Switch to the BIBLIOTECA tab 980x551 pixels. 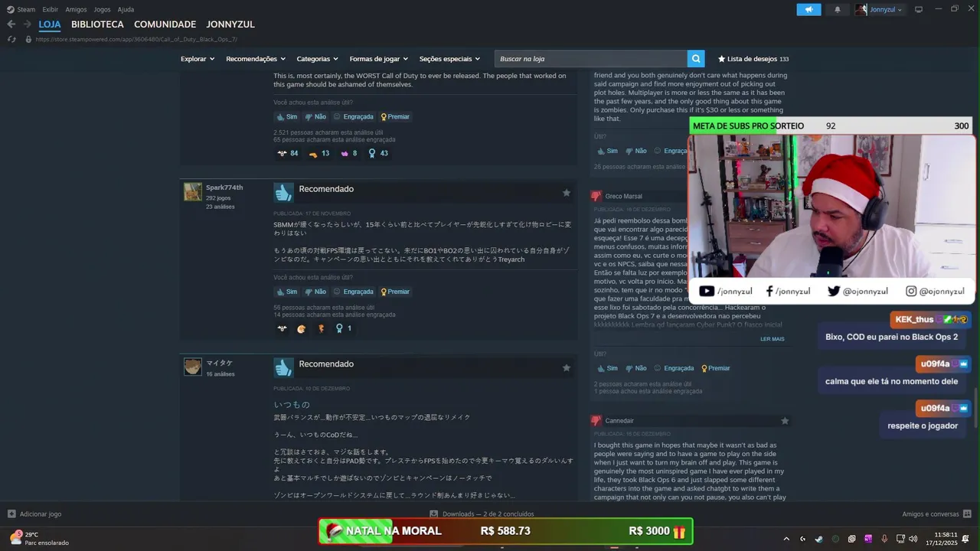tap(97, 24)
